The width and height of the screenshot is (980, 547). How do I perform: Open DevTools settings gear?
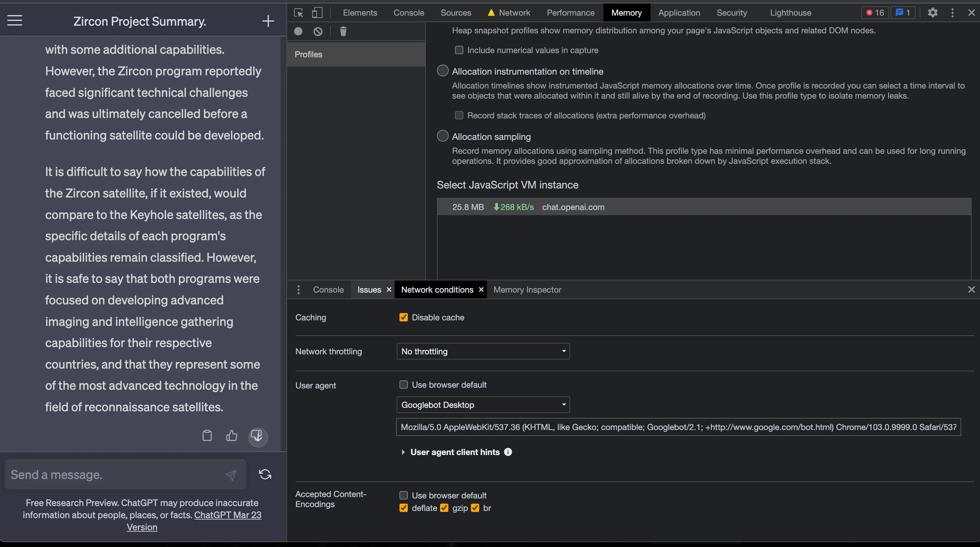[932, 12]
